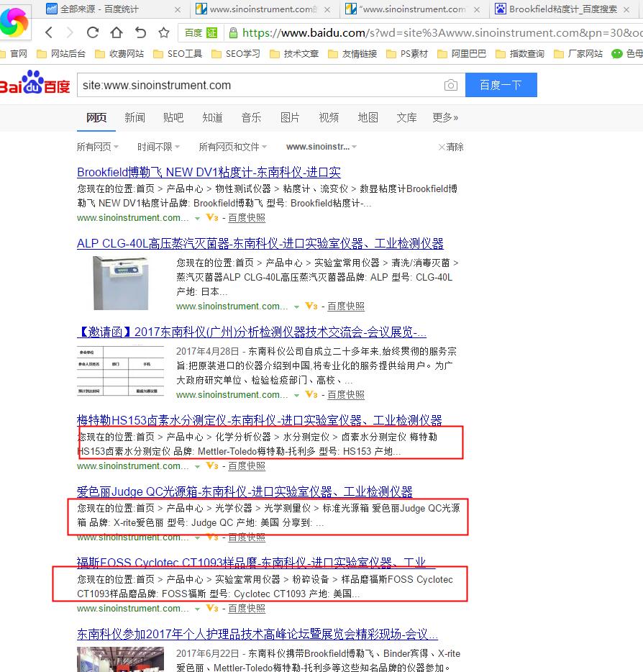This screenshot has width=643, height=672.
Task: Open the 网站后台 bookmark folder
Action: tap(61, 53)
